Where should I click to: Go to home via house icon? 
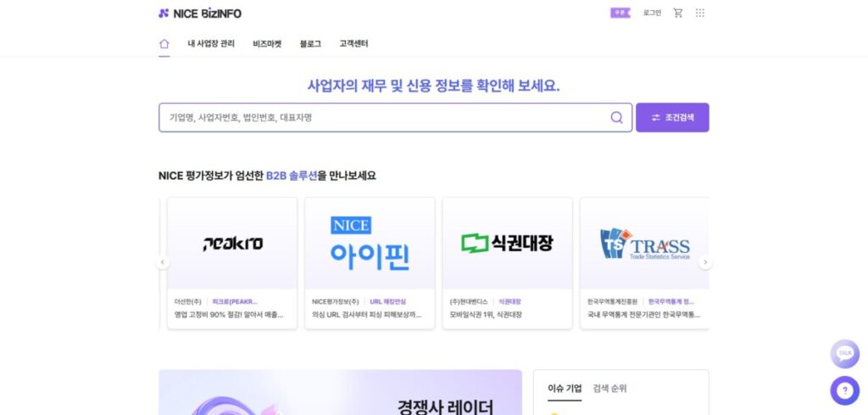pyautogui.click(x=164, y=44)
